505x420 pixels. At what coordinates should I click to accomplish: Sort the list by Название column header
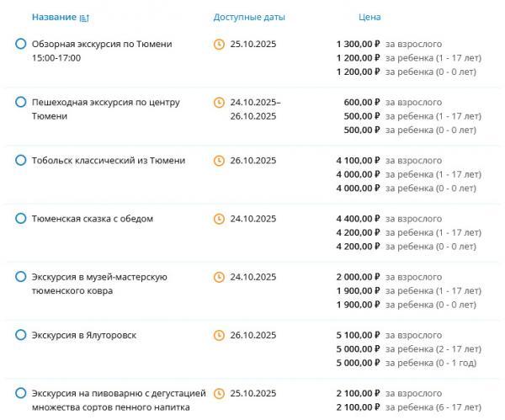(53, 17)
